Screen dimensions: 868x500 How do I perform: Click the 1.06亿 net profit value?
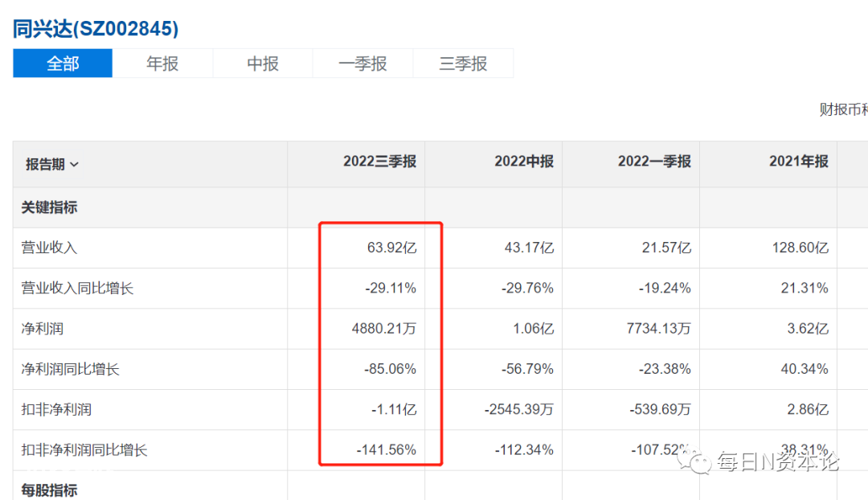point(533,328)
